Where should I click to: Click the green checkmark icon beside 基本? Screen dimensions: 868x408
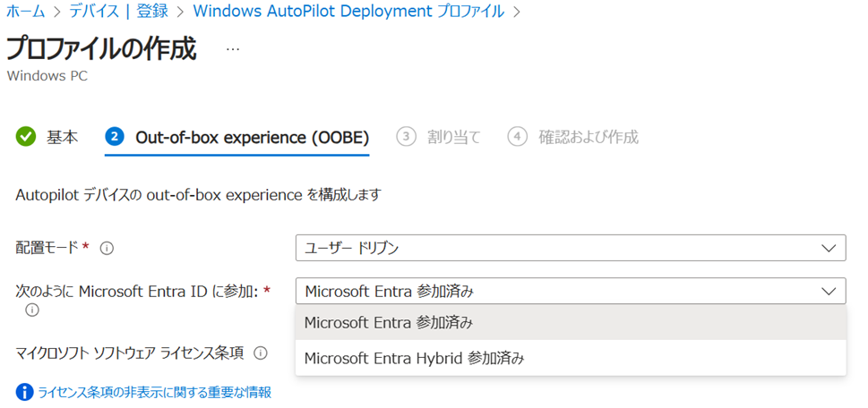point(25,137)
